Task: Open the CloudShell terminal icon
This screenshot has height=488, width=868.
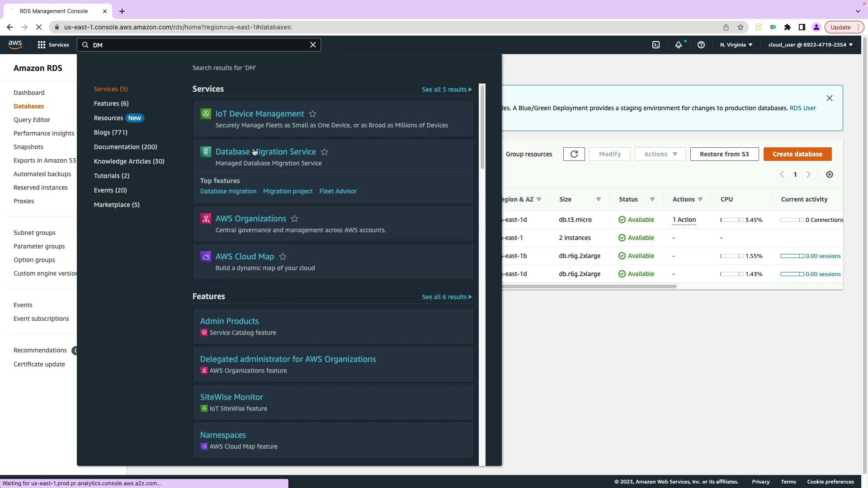Action: click(x=656, y=45)
